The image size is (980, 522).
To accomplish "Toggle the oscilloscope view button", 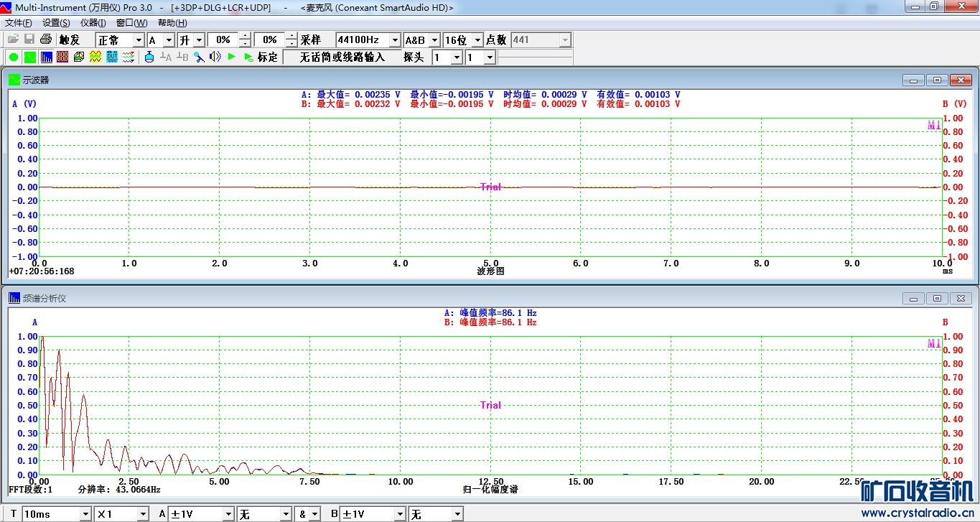I will click(x=30, y=57).
